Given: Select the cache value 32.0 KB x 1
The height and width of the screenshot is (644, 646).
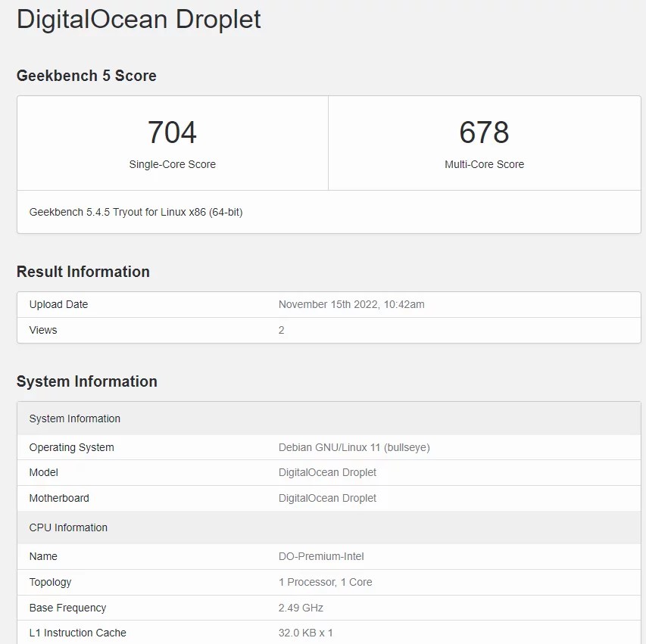Looking at the screenshot, I should (x=306, y=633).
